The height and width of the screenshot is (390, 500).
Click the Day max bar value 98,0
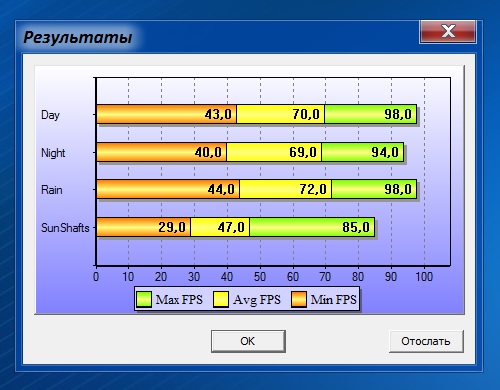(x=398, y=114)
